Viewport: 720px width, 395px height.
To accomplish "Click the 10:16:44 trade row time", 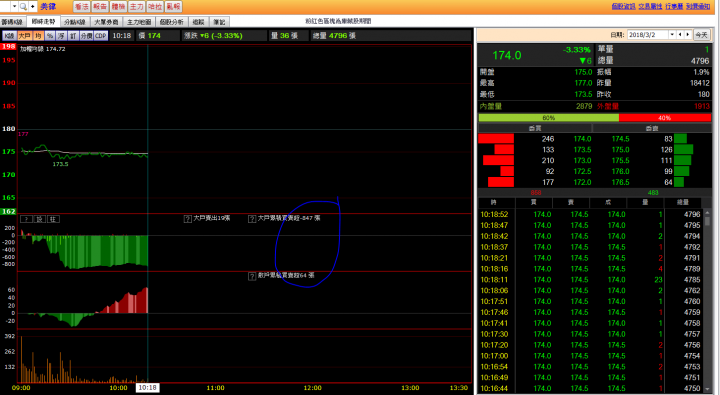I will pyautogui.click(x=494, y=389).
